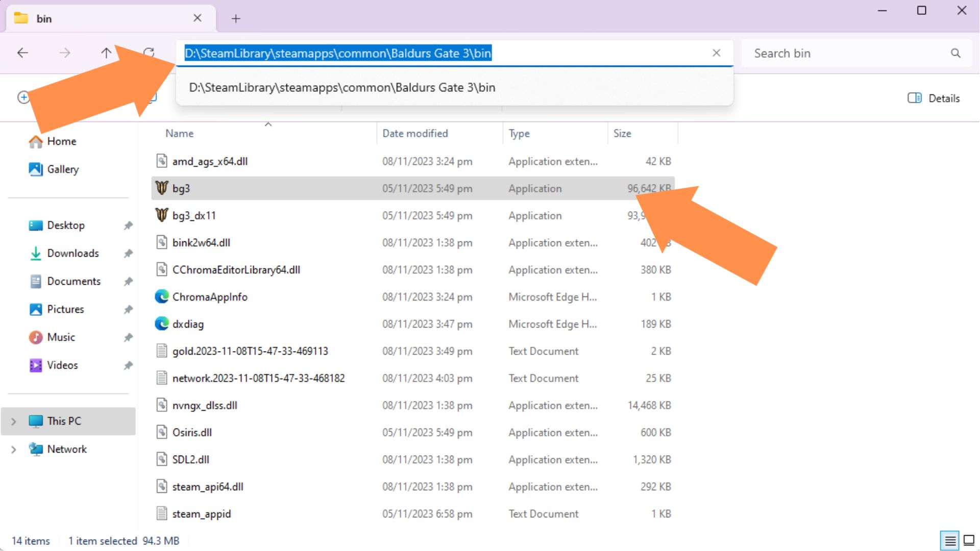Unpin Downloads using its pin icon
Viewport: 980px width, 551px height.
click(128, 254)
